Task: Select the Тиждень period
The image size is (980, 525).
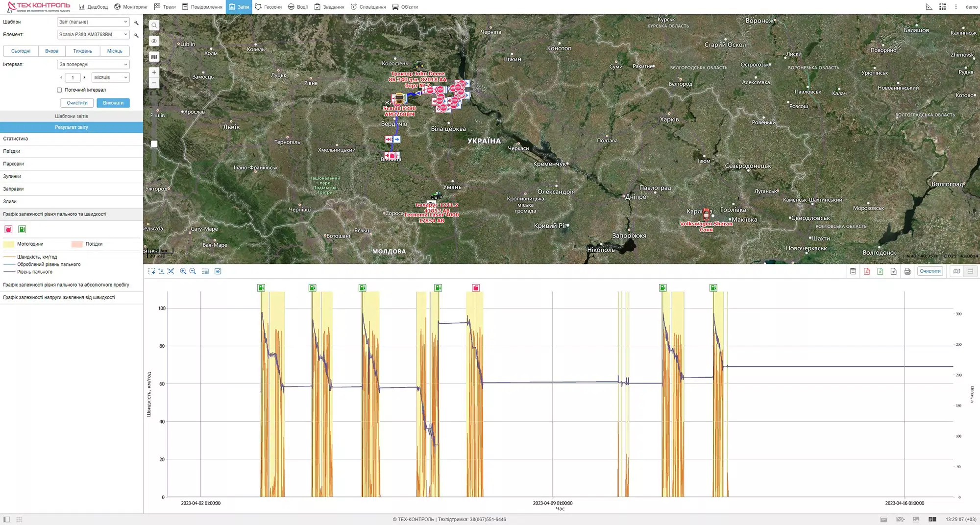Action: [82, 51]
